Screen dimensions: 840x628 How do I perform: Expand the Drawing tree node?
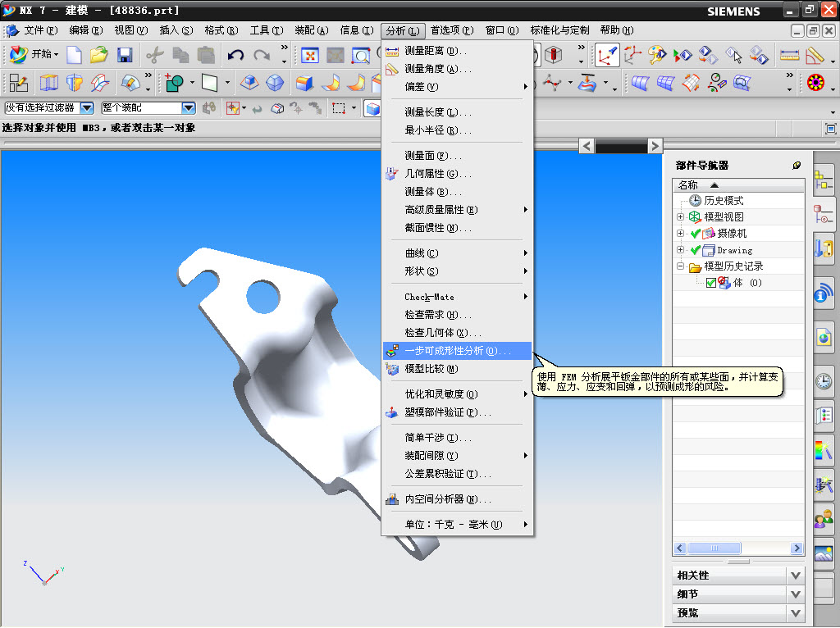click(x=680, y=250)
